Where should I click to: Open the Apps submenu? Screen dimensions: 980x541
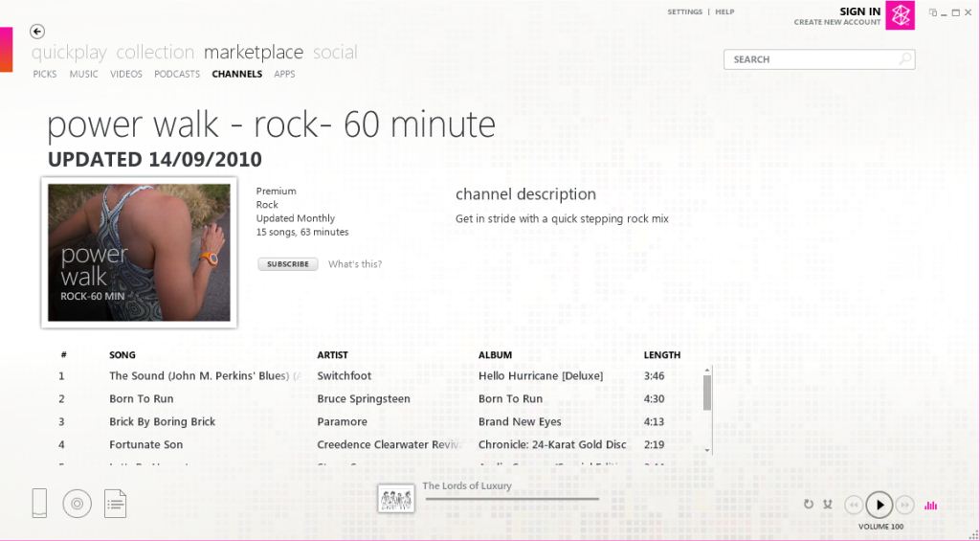coord(284,74)
